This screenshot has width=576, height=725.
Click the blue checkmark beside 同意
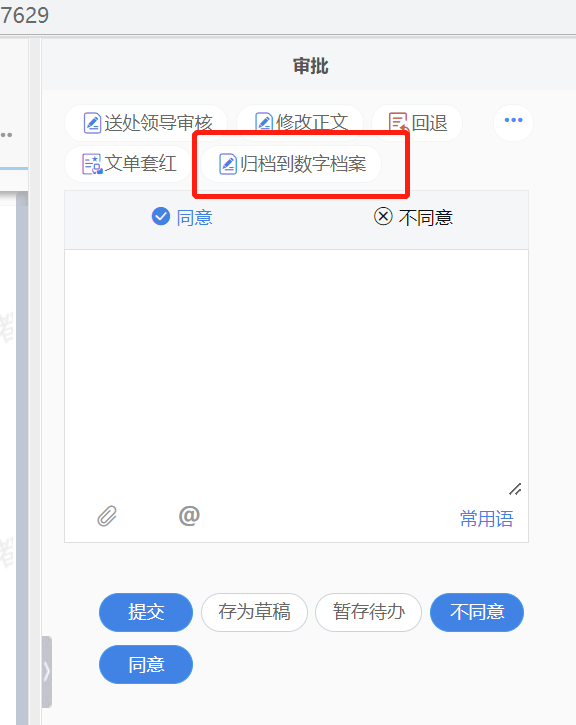[161, 216]
